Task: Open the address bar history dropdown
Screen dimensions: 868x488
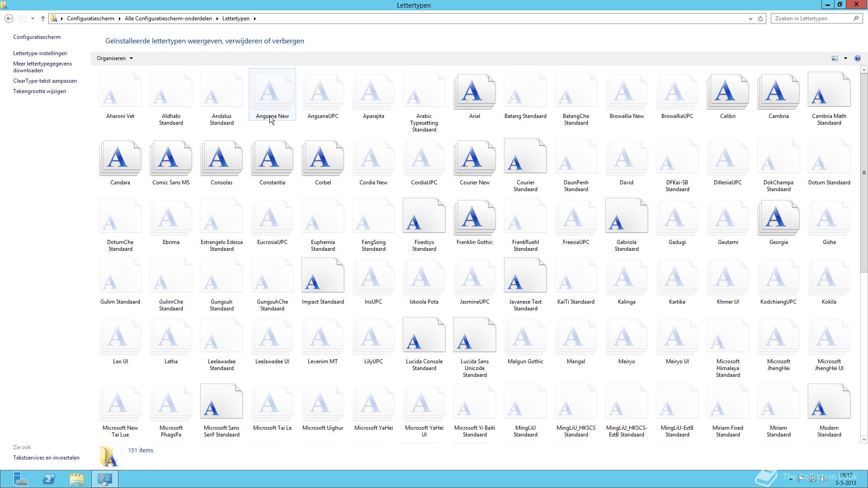Action: coord(750,19)
